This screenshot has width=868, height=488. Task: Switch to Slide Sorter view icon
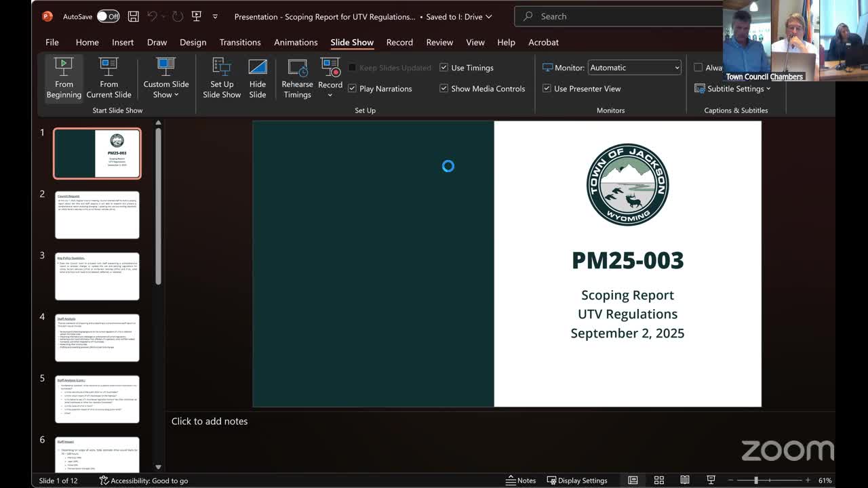[x=658, y=481]
